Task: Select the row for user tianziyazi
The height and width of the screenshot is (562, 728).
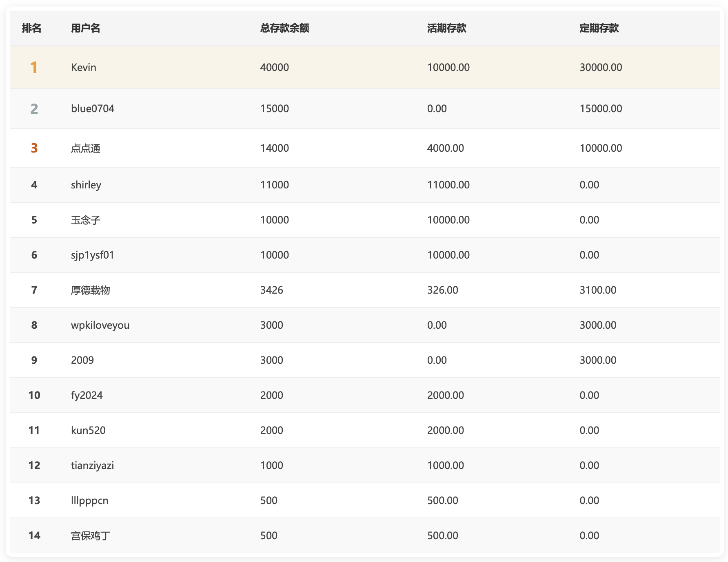Action: point(93,465)
